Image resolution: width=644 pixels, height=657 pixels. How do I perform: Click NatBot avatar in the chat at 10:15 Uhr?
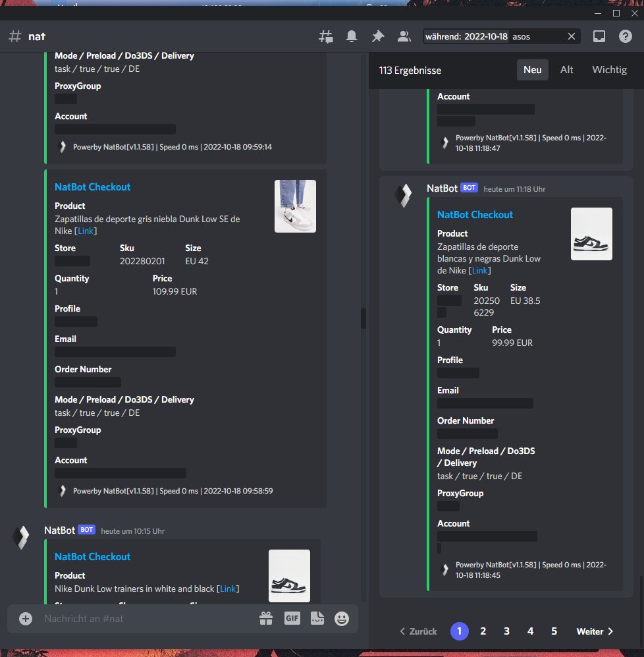tap(21, 538)
